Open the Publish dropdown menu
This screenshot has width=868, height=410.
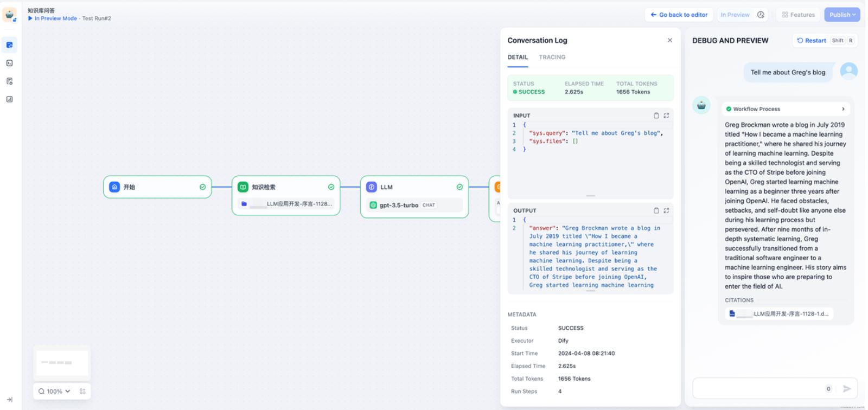point(842,15)
